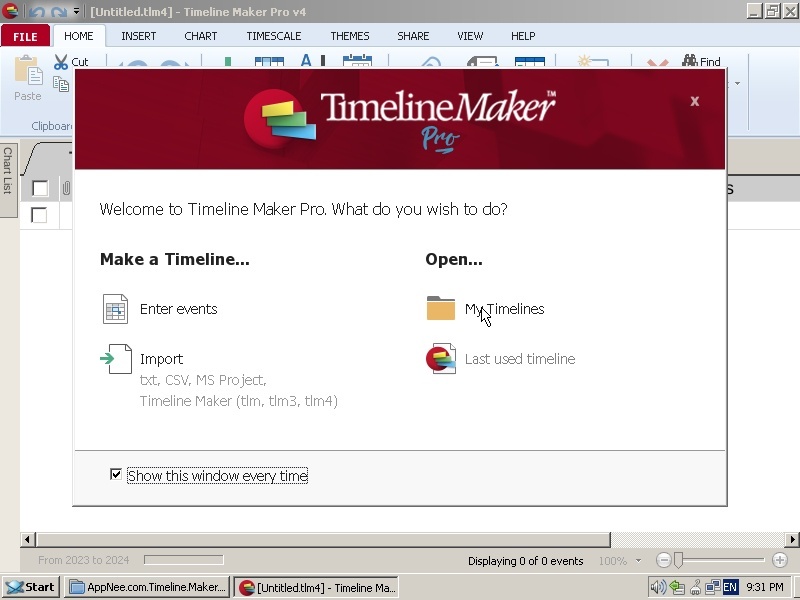Switch to the INSERT ribbon tab
Screen dimensions: 800x600
coord(138,36)
